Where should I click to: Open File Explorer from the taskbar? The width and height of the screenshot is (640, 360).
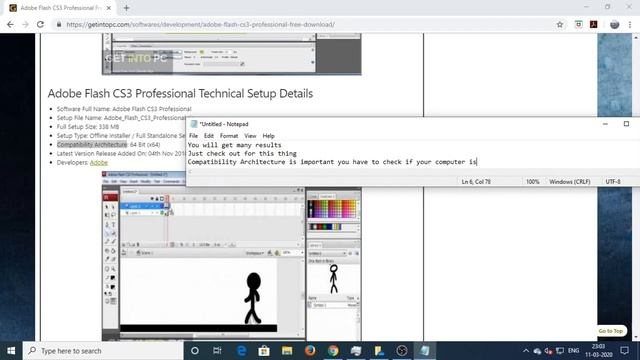click(x=287, y=351)
